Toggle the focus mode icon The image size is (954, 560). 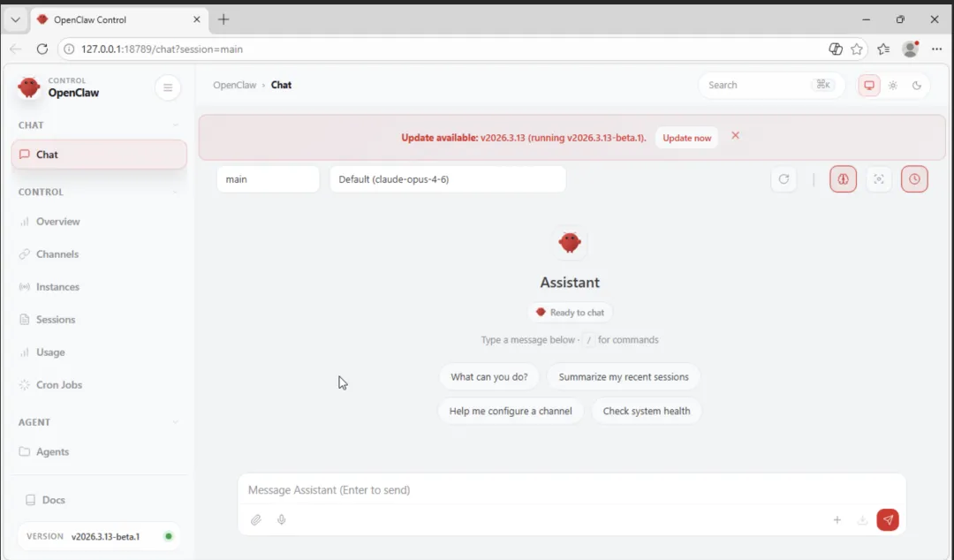click(x=879, y=179)
